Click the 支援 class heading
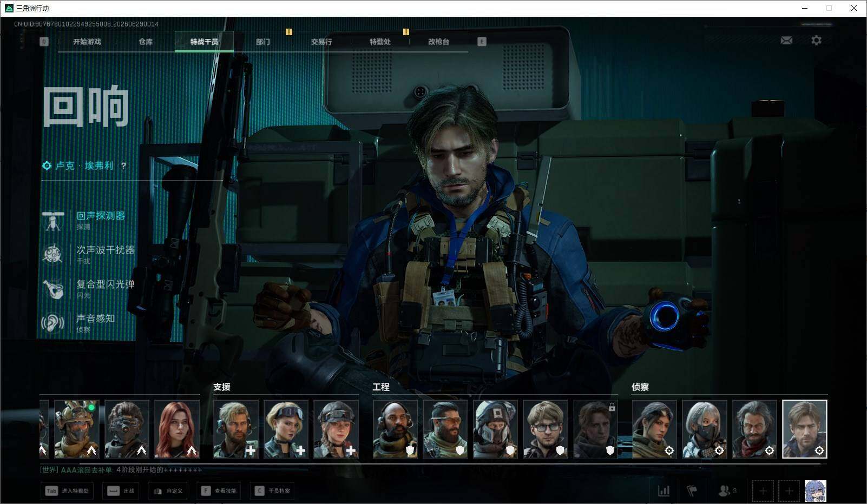 (x=222, y=387)
